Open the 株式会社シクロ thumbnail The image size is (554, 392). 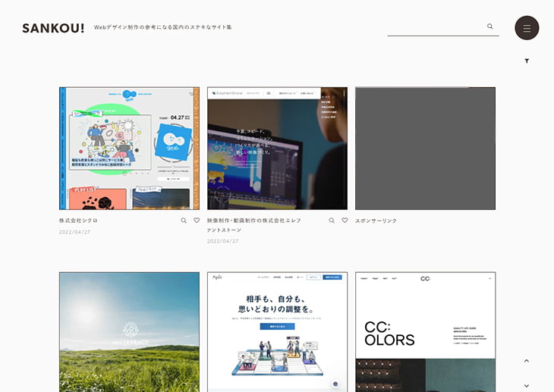pyautogui.click(x=129, y=148)
